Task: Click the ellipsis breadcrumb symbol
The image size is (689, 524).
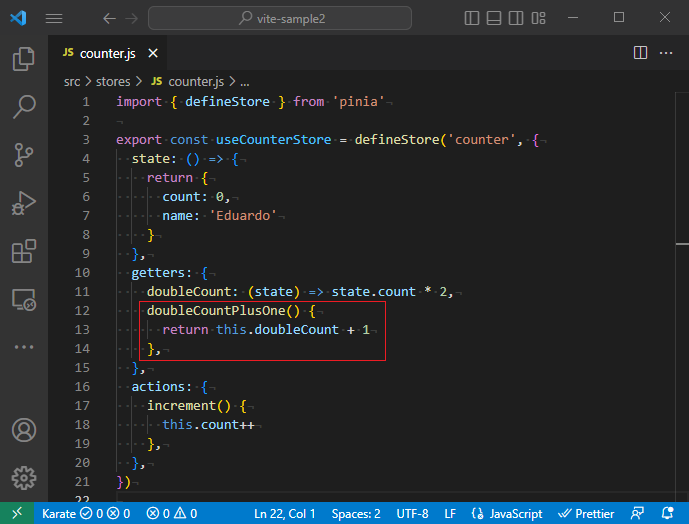Action: 245,82
